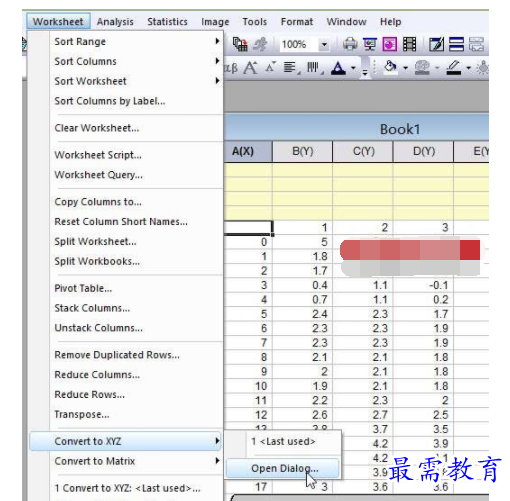Click the Greek αβ symbols icon
Screen dimensions: 510x501
[231, 68]
